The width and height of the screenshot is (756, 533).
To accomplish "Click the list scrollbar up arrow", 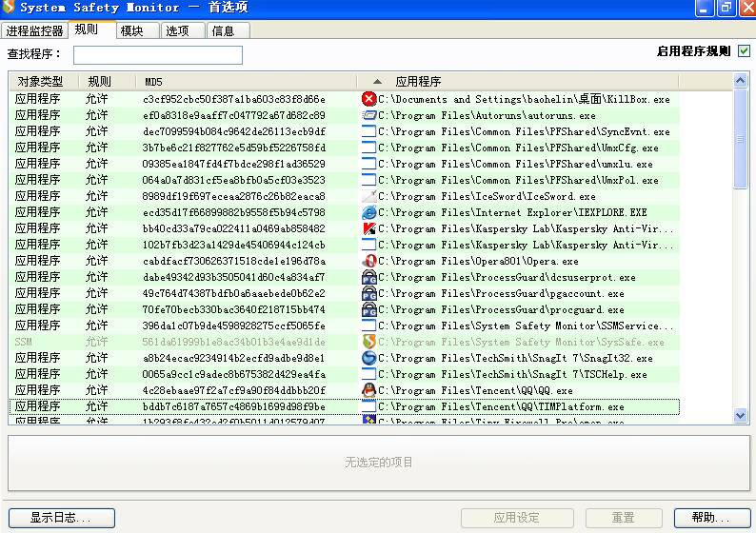I will (741, 80).
